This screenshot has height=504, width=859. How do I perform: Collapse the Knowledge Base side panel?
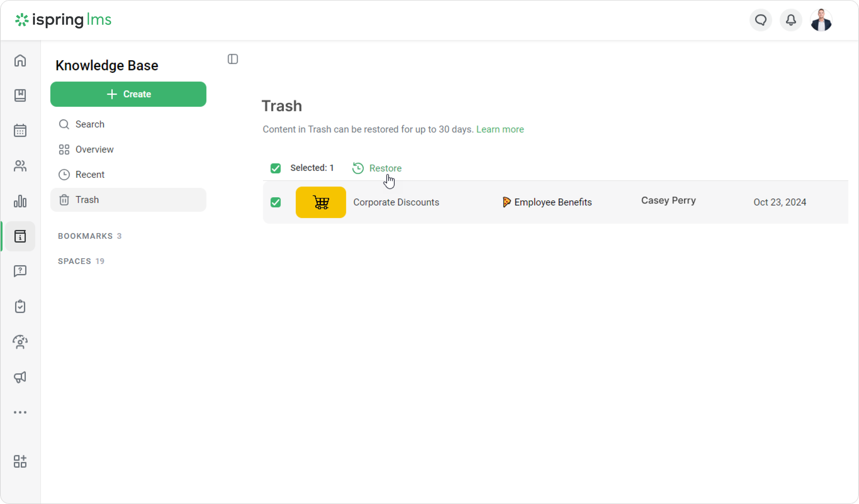233,59
